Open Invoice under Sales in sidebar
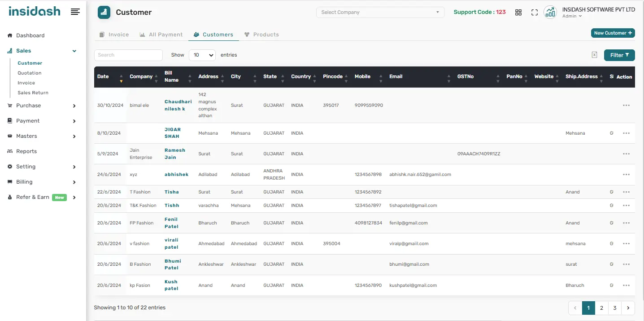Screen dimensions: 644x321 coord(26,83)
